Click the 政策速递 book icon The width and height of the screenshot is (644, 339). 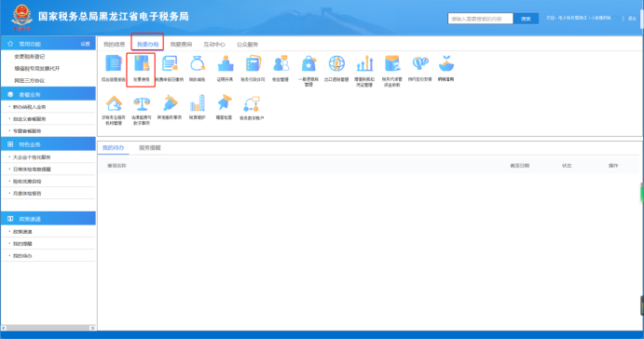coord(10,219)
